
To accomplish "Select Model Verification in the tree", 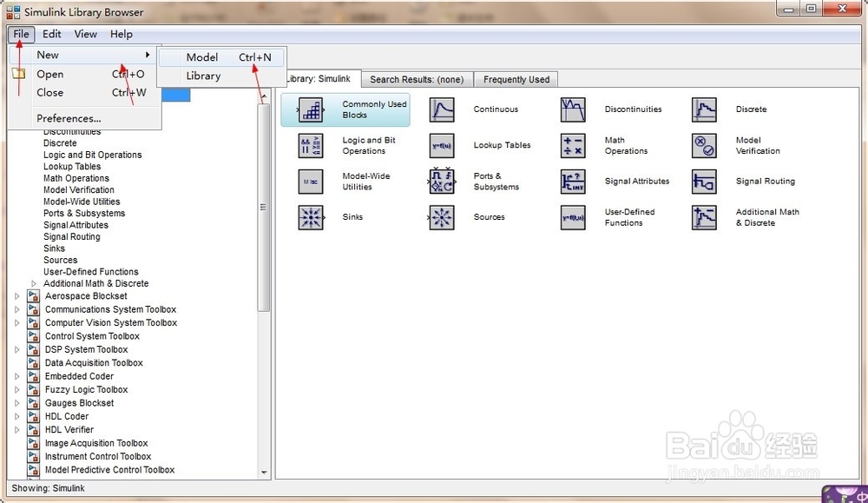I will pos(79,189).
